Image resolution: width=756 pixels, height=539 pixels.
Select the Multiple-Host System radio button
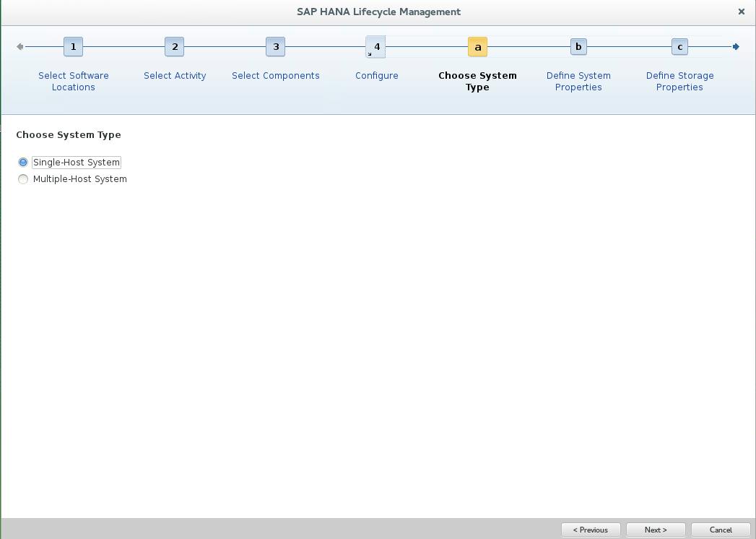(x=23, y=178)
